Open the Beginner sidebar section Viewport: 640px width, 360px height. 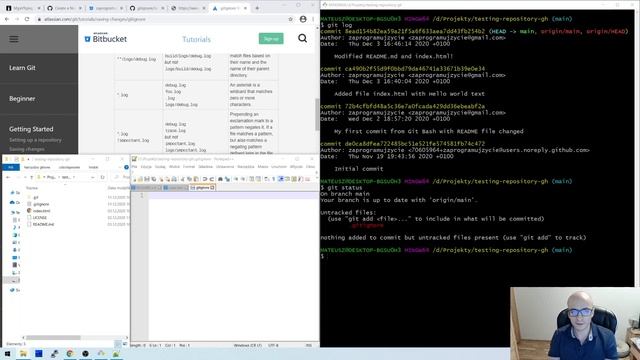pos(22,98)
